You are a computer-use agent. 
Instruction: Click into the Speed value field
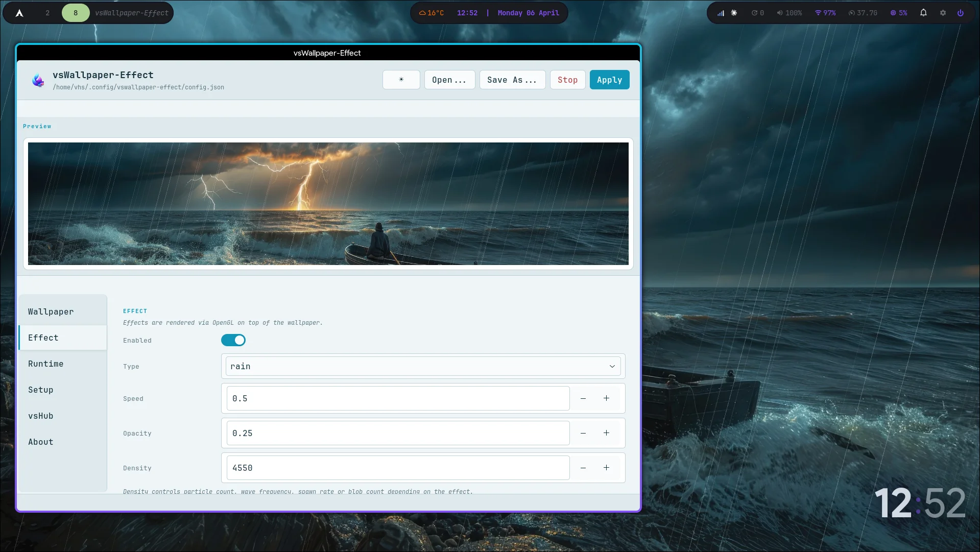(x=398, y=398)
